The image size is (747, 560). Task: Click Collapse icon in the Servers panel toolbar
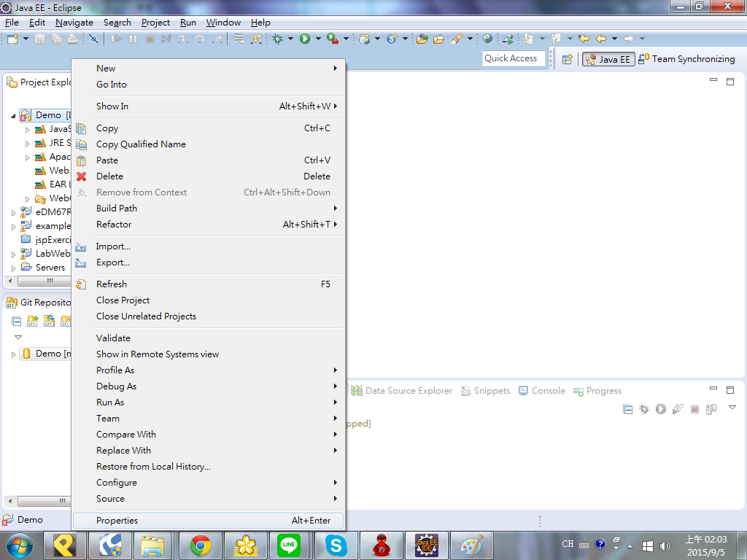[x=628, y=409]
